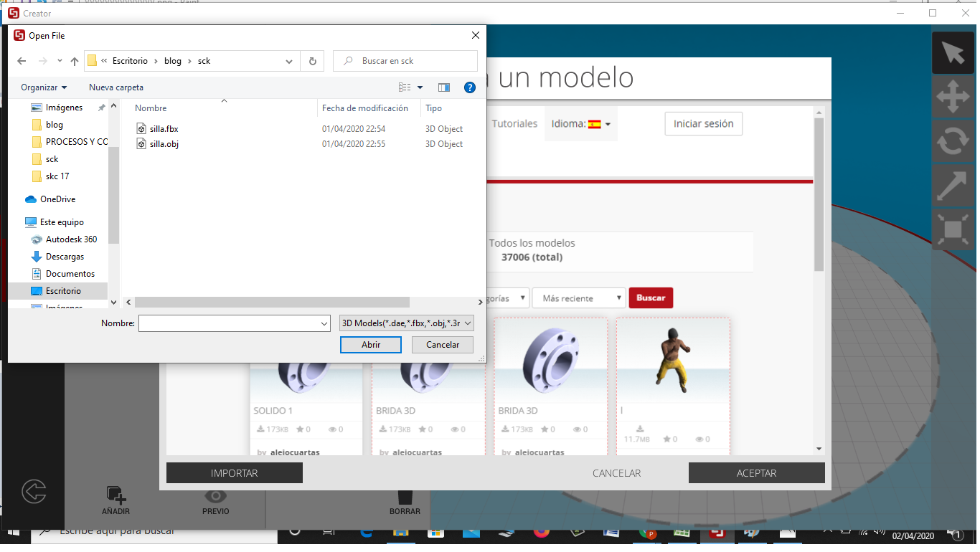
Task: Toggle the preview pane icon
Action: coord(444,87)
